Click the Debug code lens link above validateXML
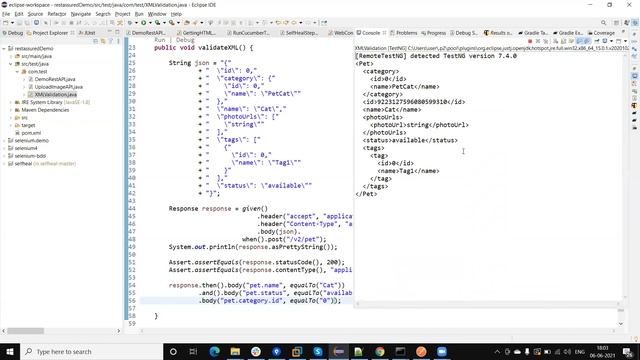The width and height of the screenshot is (640, 360). (x=185, y=40)
